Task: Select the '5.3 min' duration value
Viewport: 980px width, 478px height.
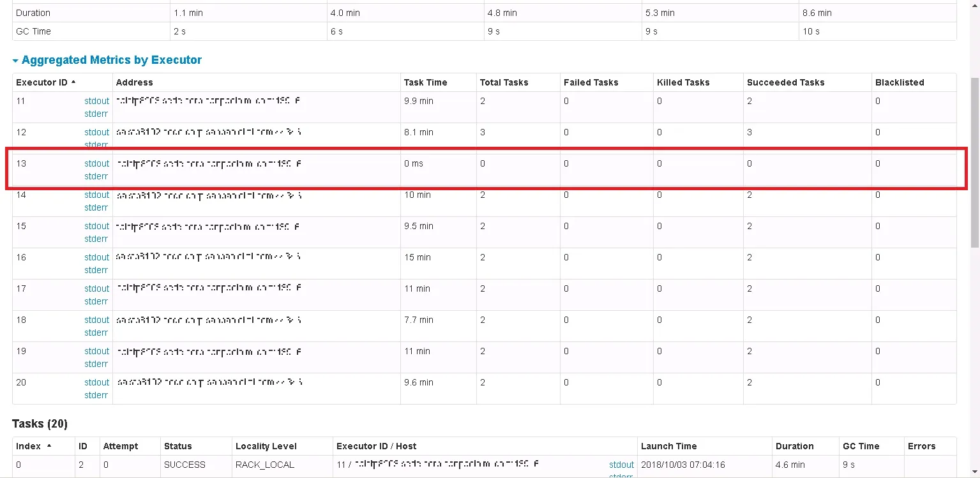Action: coord(660,13)
